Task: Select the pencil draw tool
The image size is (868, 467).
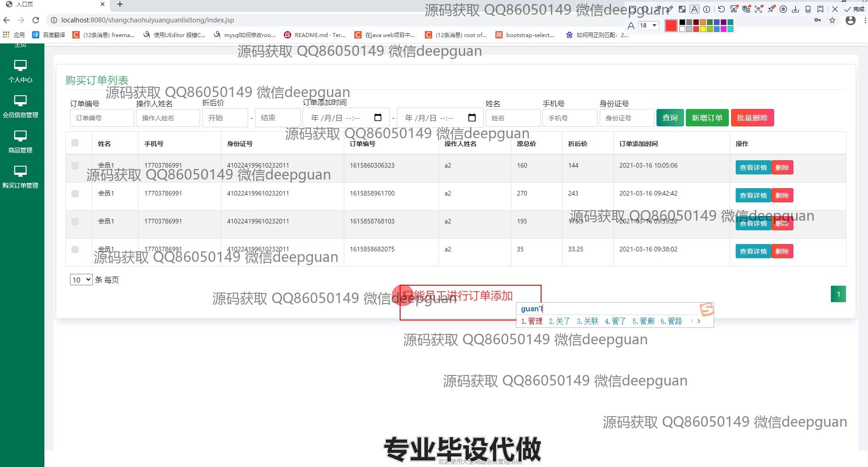Action: 669,9
